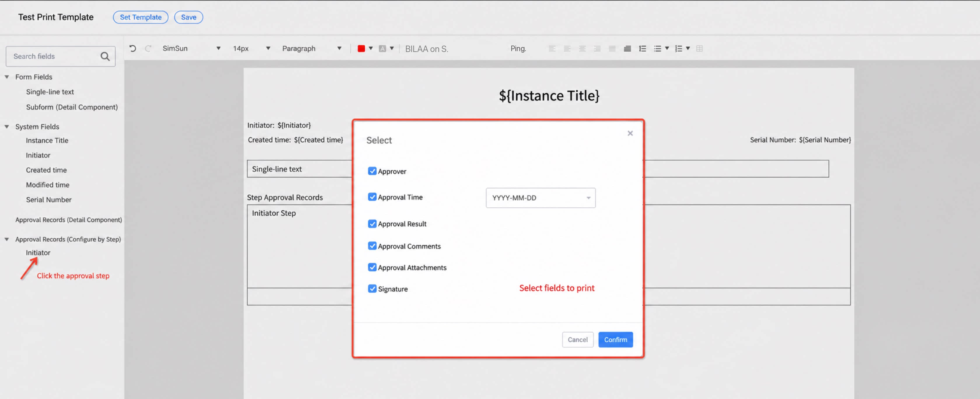Select Approval Records (Detail Component) item
The height and width of the screenshot is (399, 980).
[69, 220]
